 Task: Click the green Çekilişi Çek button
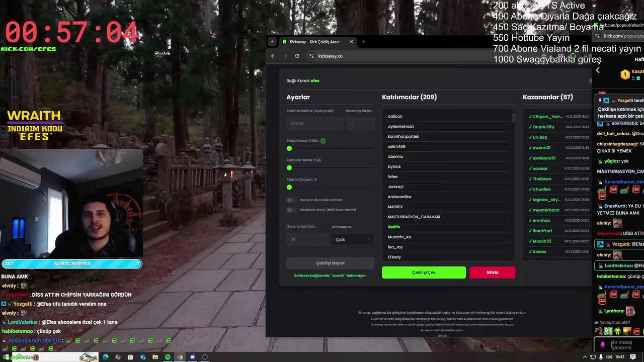(x=424, y=273)
